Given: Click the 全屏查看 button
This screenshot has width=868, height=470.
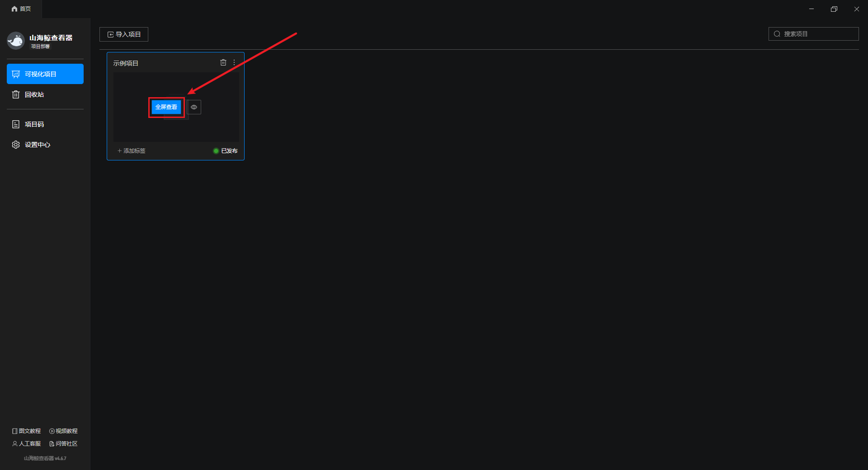Looking at the screenshot, I should click(x=166, y=107).
